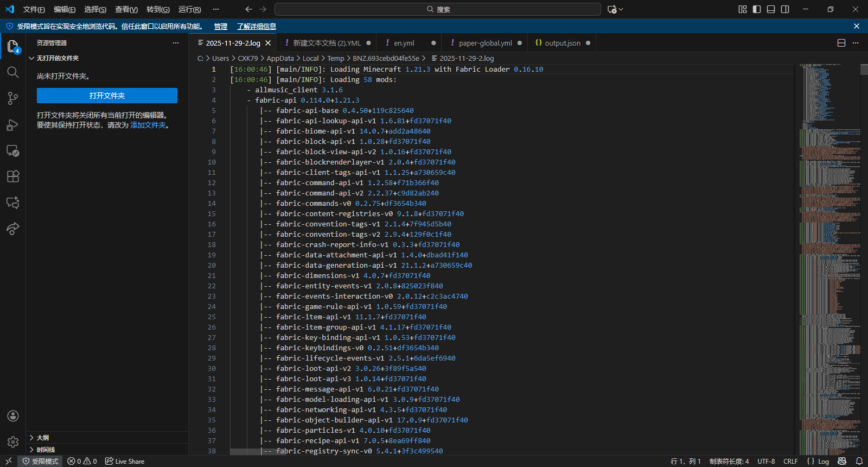Click the Add Folder link
This screenshot has width=868, height=467.
148,125
